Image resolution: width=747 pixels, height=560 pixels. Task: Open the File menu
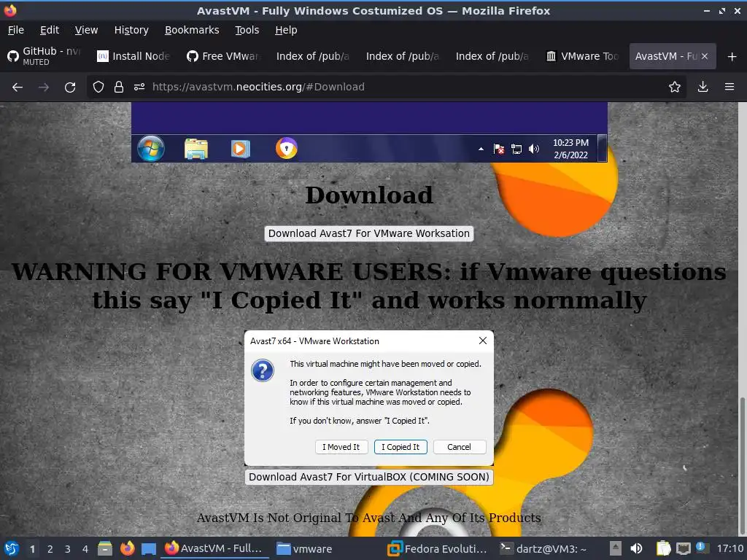pyautogui.click(x=16, y=30)
